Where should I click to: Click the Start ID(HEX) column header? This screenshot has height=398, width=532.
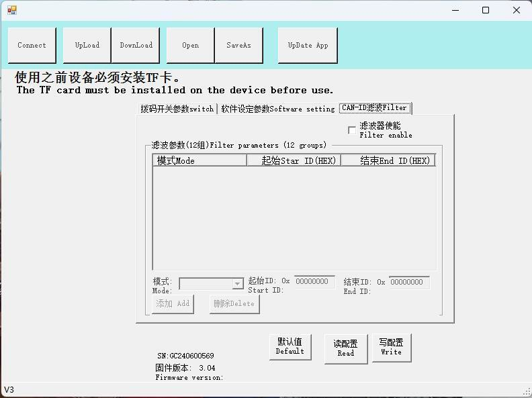294,160
